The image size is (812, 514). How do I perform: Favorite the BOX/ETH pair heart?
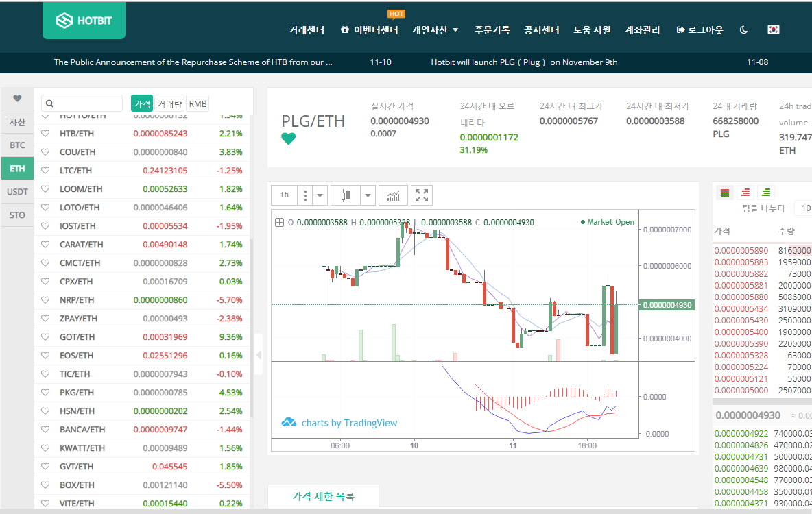pos(45,485)
